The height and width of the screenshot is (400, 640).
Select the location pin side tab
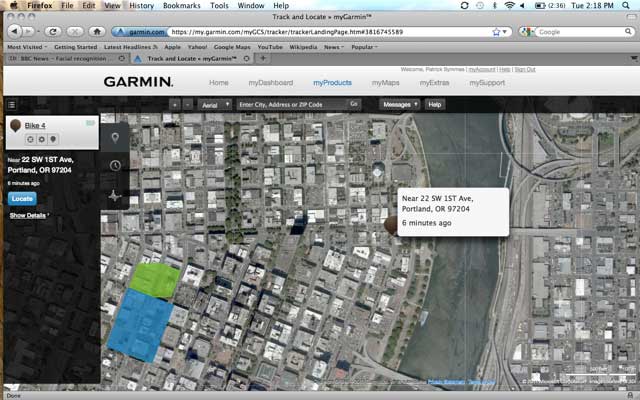(x=116, y=138)
